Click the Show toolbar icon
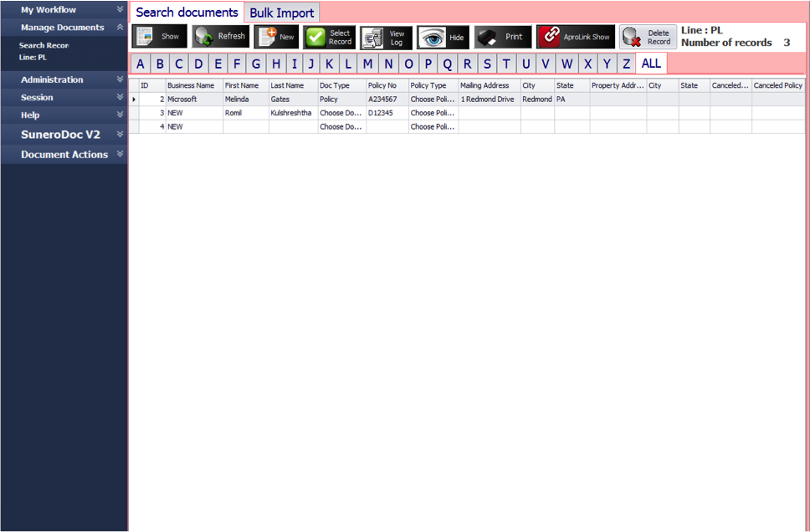The image size is (810, 532). pos(159,37)
